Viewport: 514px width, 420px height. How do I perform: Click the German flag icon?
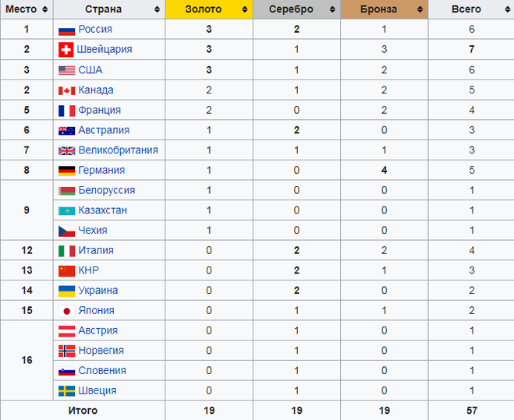click(66, 171)
